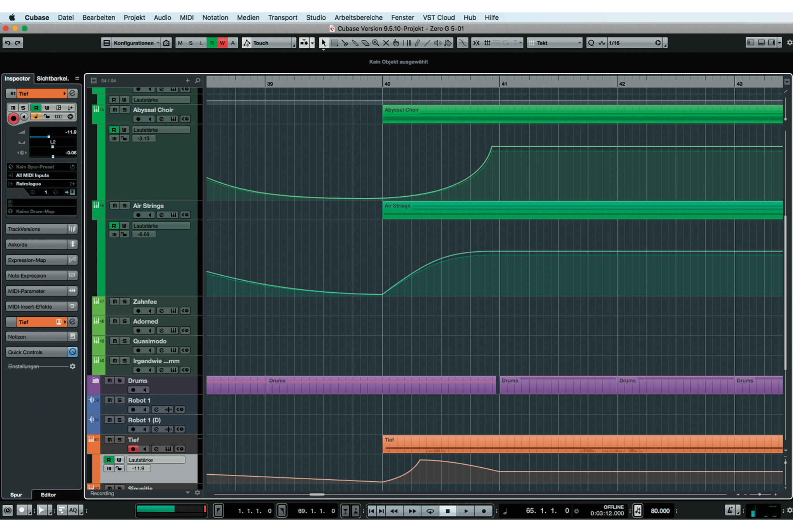Toggle record enable on Tief track

(x=133, y=449)
